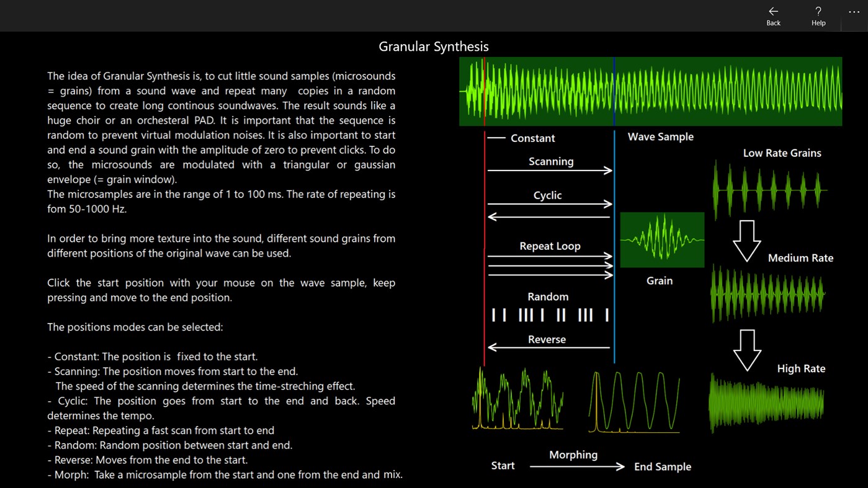Switch to the Wave Sample view
This screenshot has width=868, height=488.
(x=660, y=136)
